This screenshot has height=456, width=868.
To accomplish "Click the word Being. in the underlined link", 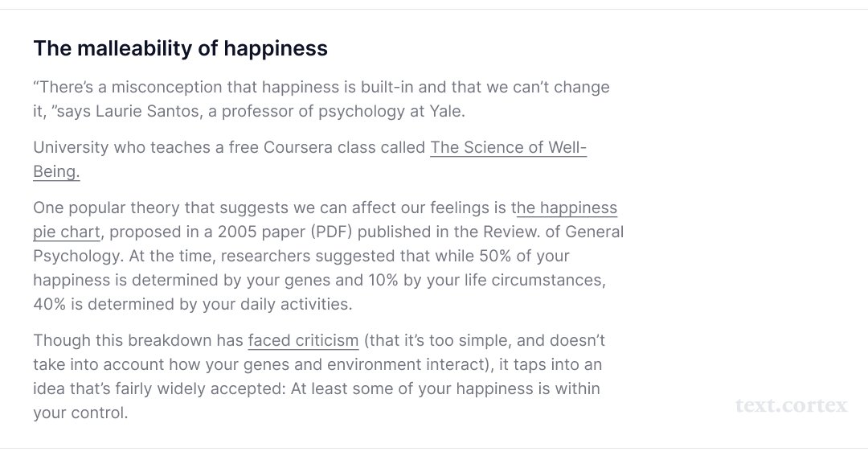I will [x=56, y=172].
